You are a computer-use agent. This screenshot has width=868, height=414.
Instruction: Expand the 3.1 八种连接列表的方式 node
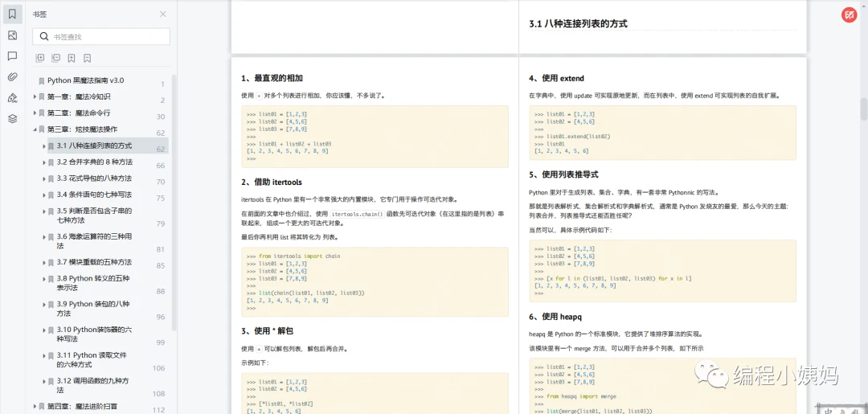pyautogui.click(x=43, y=146)
